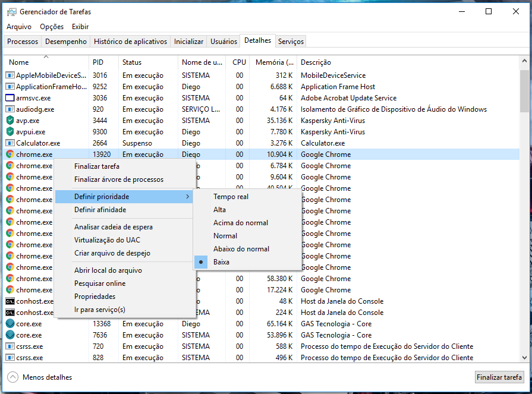Click the scrollbar down arrow
This screenshot has height=394, width=532.
tap(524, 357)
